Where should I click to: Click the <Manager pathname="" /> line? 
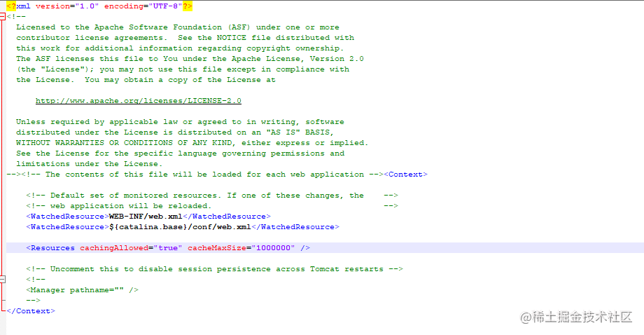[82, 290]
